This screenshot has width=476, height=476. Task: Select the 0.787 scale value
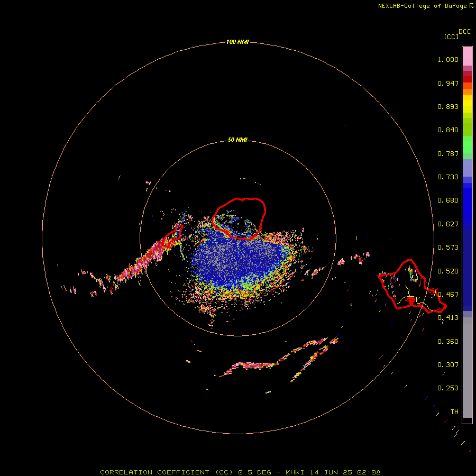[448, 153]
